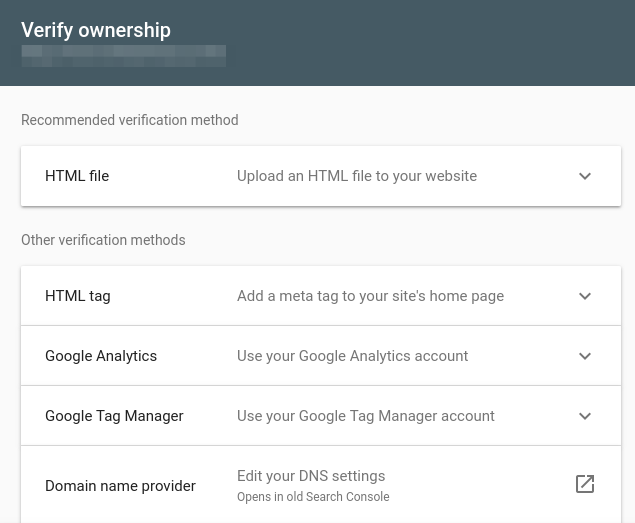Viewport: 635px width, 523px height.
Task: Expand the HTML tag chevron
Action: pos(585,296)
